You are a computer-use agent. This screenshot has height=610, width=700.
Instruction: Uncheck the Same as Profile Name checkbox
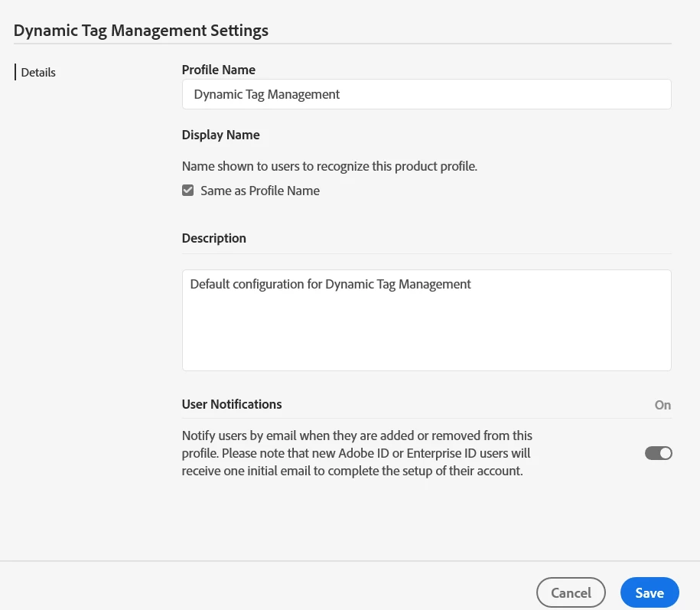[x=188, y=191]
